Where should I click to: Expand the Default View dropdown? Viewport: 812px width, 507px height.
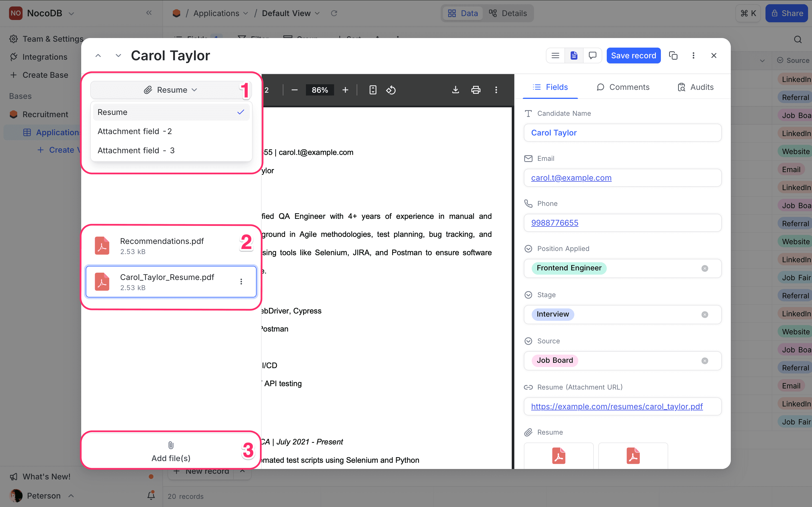coord(317,13)
